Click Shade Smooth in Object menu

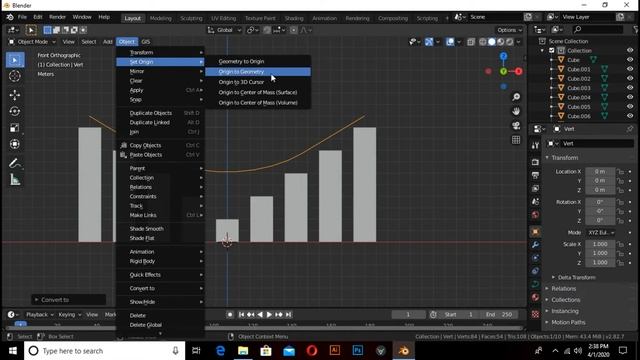160,229
